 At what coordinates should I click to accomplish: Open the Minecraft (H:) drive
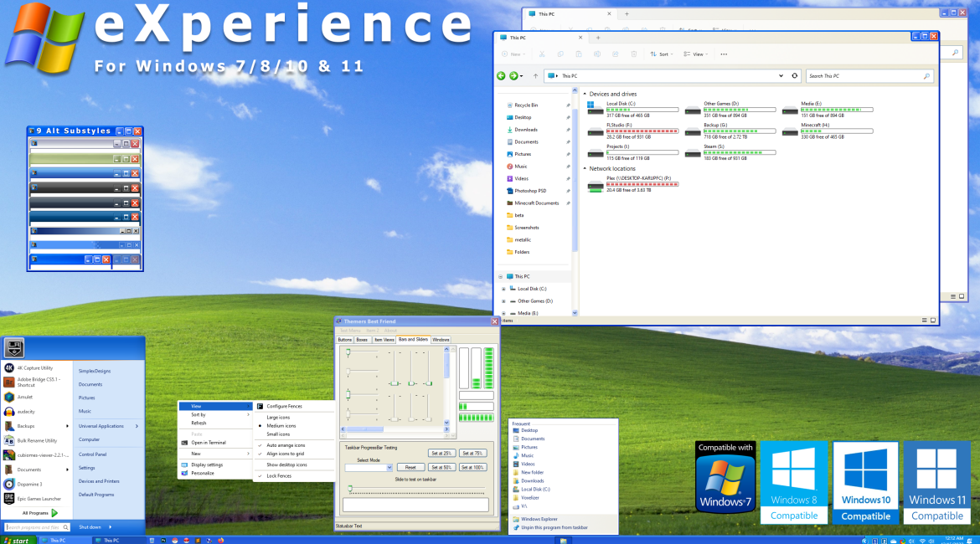(x=815, y=125)
